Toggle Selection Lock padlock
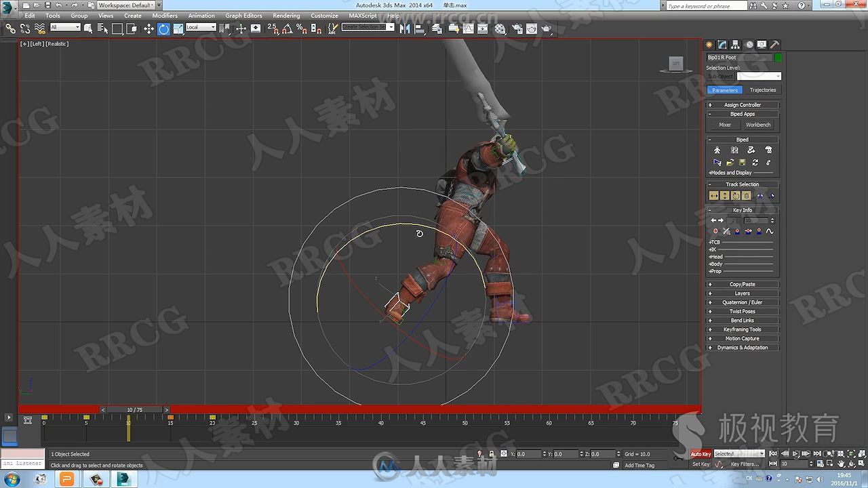The height and width of the screenshot is (488, 868). point(492,453)
